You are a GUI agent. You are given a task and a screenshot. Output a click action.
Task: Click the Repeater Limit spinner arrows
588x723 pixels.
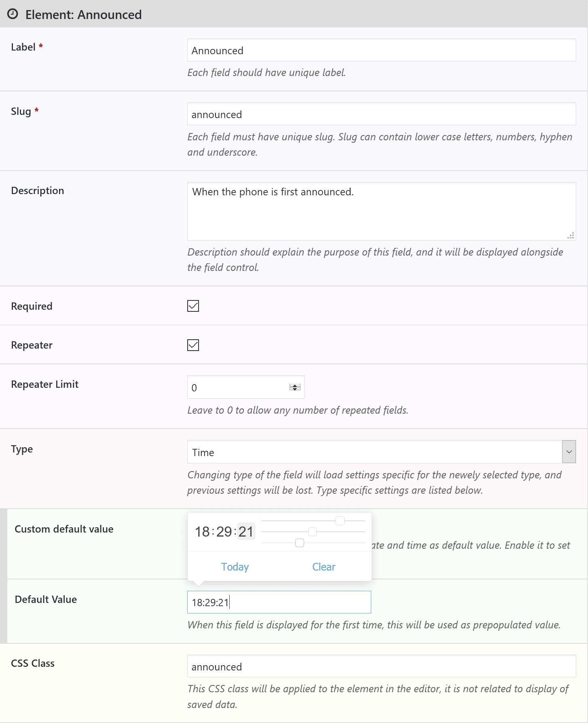point(295,387)
